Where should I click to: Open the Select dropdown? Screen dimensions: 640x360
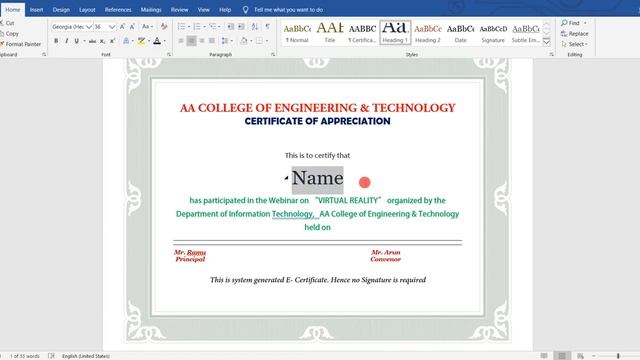pyautogui.click(x=575, y=44)
